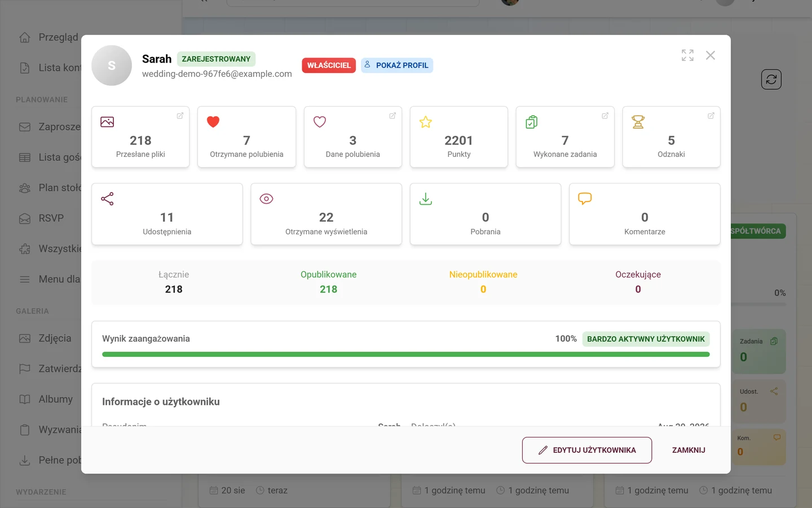812x508 pixels.
Task: Click the Nieopublikowane label
Action: [x=483, y=275]
